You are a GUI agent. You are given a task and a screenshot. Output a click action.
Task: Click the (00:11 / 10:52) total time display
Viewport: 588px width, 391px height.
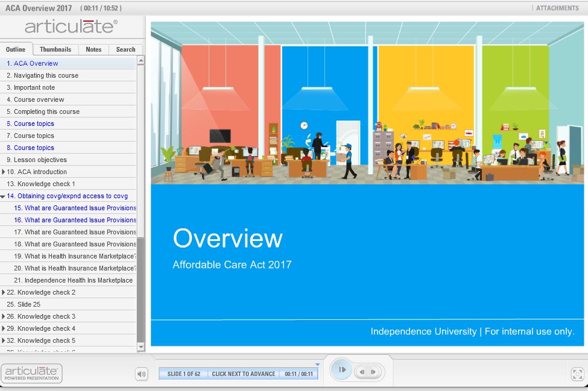101,8
